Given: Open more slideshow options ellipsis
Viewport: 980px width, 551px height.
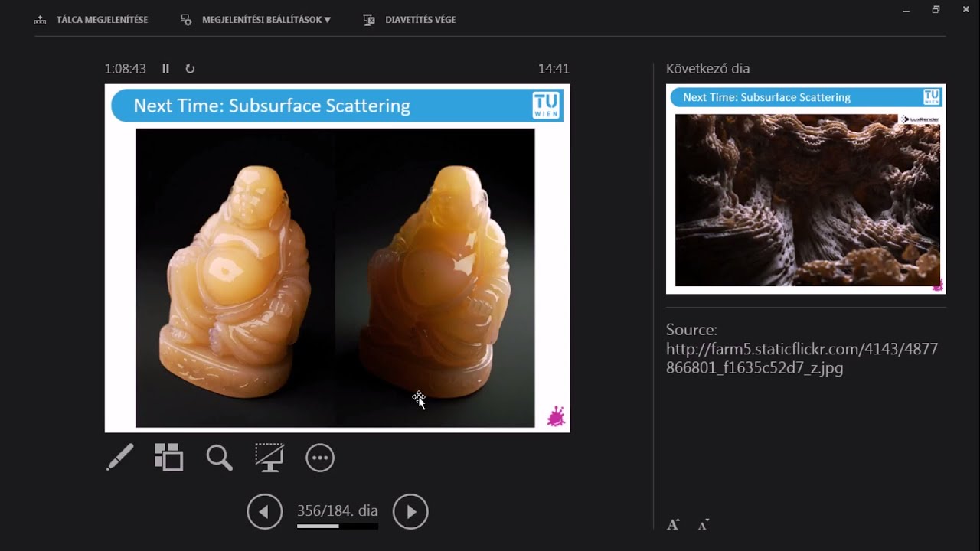Looking at the screenshot, I should (x=320, y=458).
